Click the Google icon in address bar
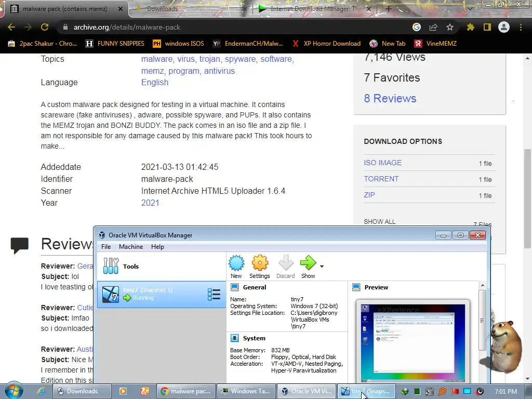Image resolution: width=532 pixels, height=399 pixels. (417, 27)
